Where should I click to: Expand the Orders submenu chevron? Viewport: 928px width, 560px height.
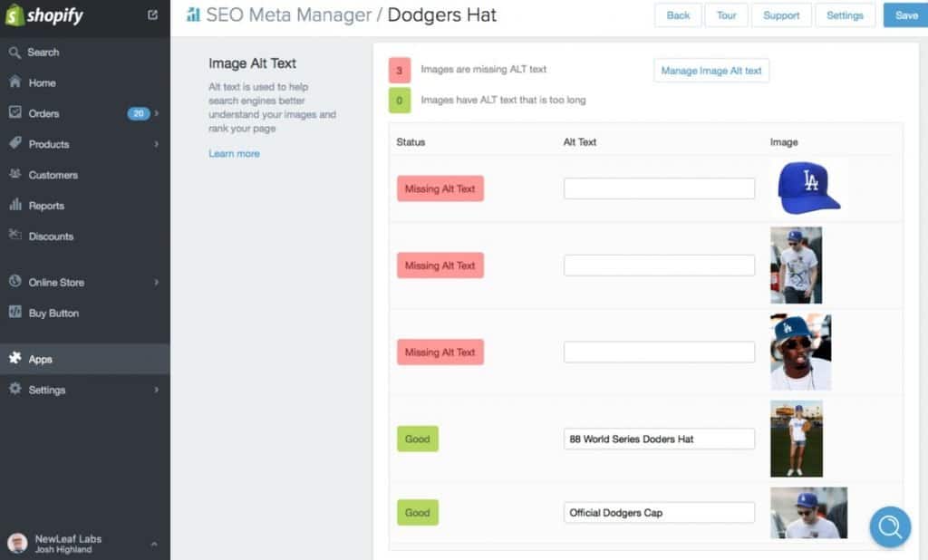pos(157,113)
